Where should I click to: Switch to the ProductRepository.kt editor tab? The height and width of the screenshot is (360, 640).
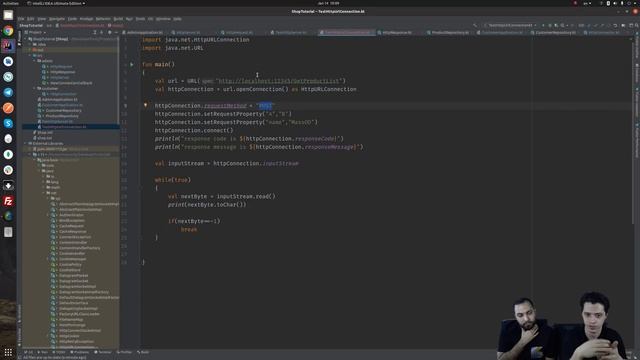(x=450, y=32)
